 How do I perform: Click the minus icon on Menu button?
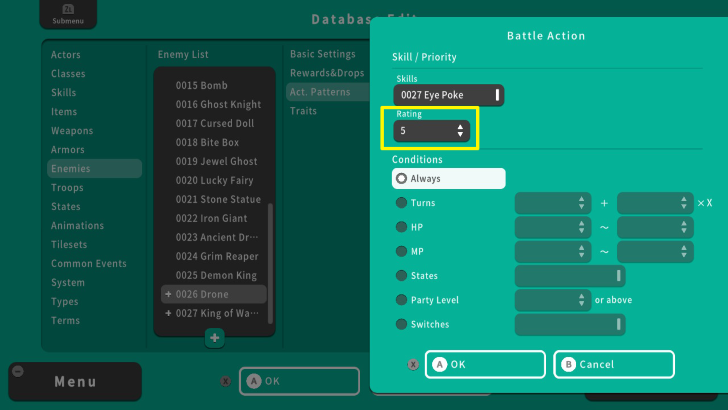coord(18,371)
